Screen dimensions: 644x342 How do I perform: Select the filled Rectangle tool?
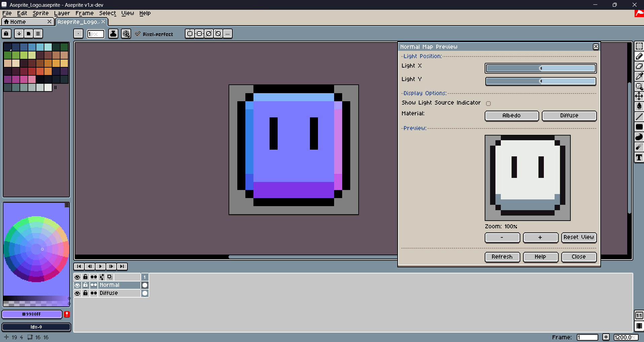click(639, 127)
